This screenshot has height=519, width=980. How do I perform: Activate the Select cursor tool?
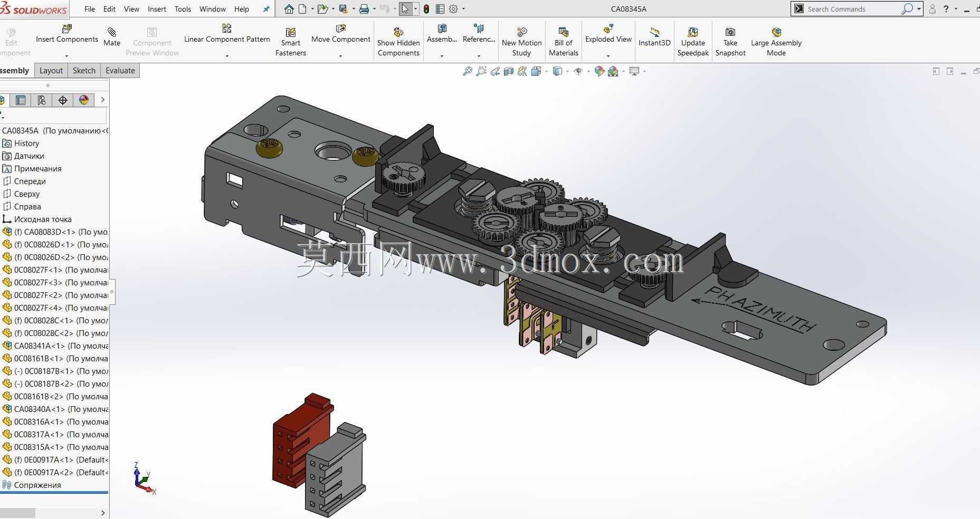pyautogui.click(x=405, y=9)
